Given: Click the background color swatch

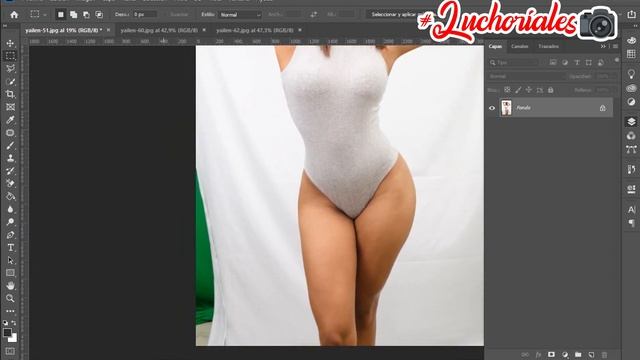Looking at the screenshot, I should [x=13, y=338].
